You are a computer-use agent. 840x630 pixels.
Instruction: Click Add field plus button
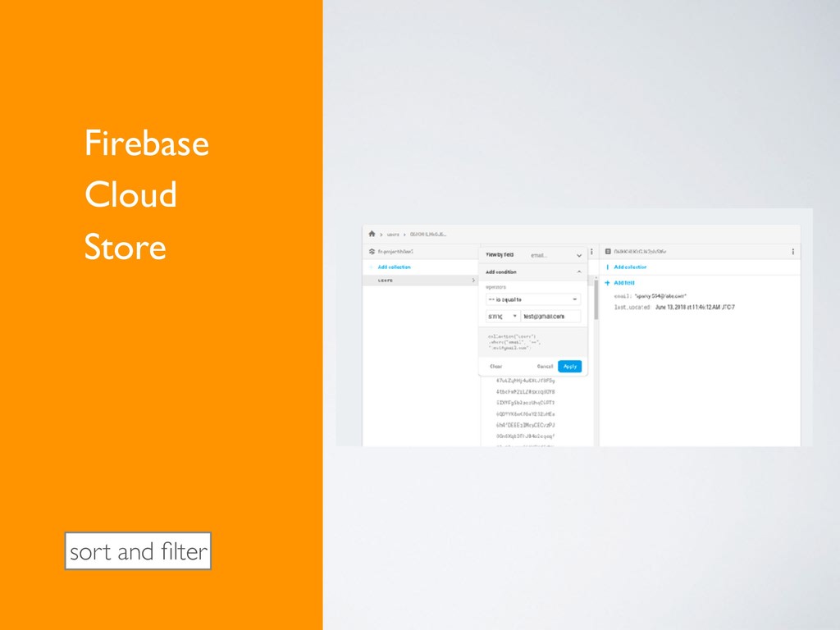(607, 283)
